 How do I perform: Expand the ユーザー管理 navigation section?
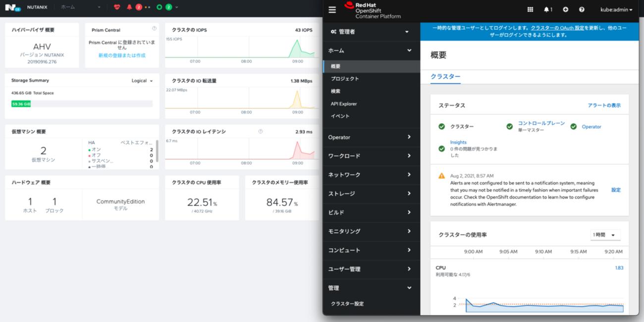(x=371, y=269)
